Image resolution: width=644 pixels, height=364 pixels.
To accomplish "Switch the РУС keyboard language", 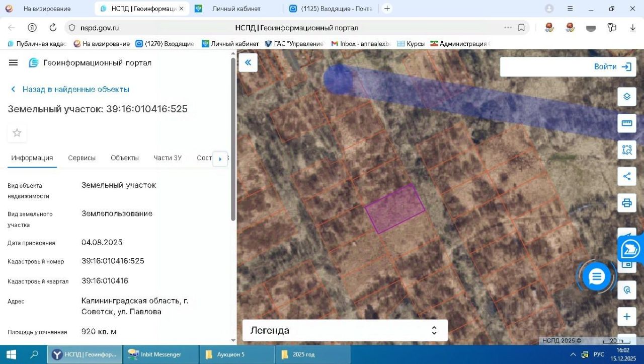I will click(x=599, y=354).
